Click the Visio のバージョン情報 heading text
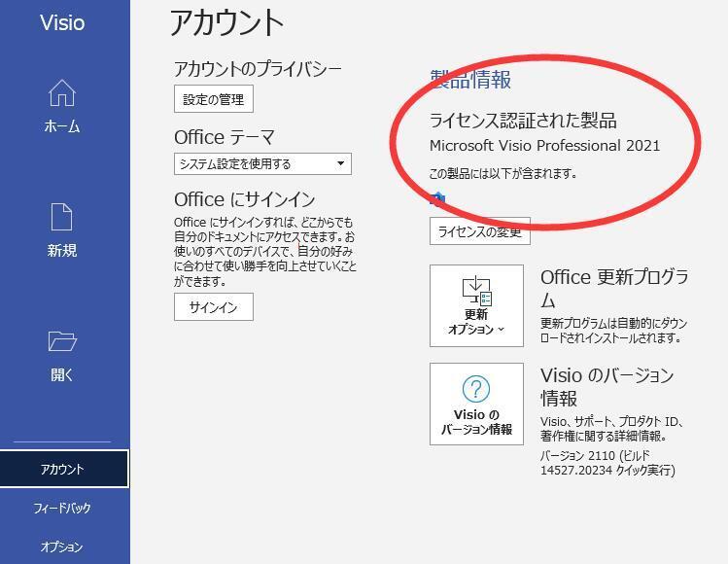This screenshot has height=564, width=728. coord(607,386)
